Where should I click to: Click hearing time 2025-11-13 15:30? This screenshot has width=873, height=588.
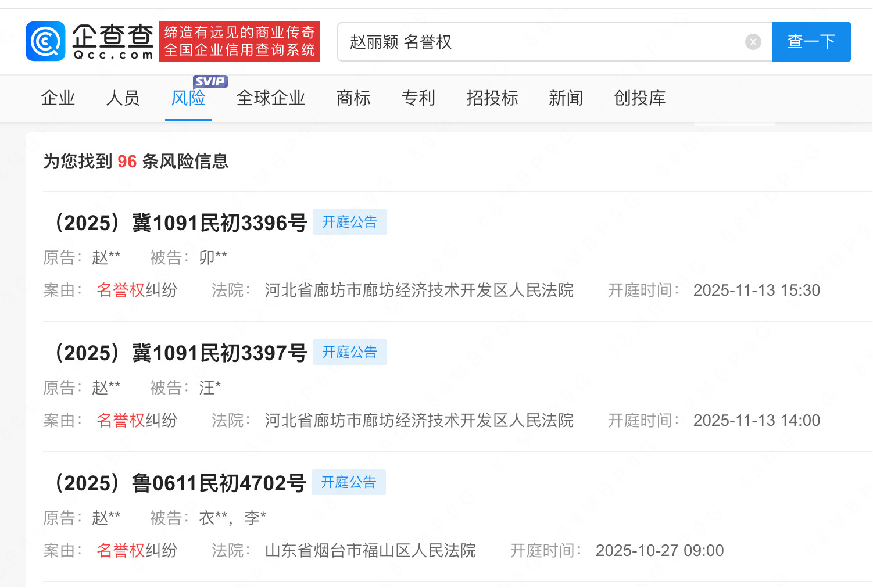coord(757,290)
